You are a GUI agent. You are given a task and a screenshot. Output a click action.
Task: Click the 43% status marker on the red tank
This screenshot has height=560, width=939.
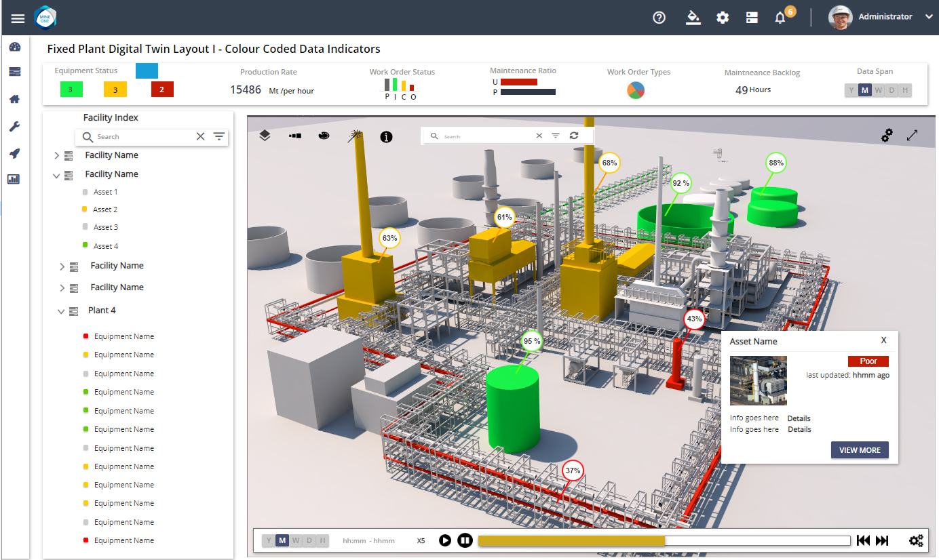coord(694,319)
